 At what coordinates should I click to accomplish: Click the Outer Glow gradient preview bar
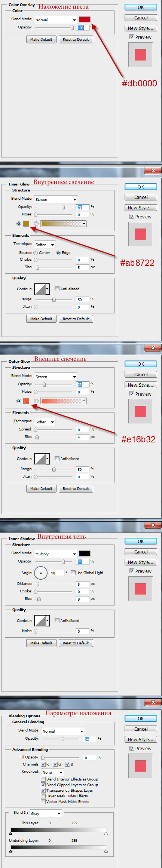click(x=61, y=401)
